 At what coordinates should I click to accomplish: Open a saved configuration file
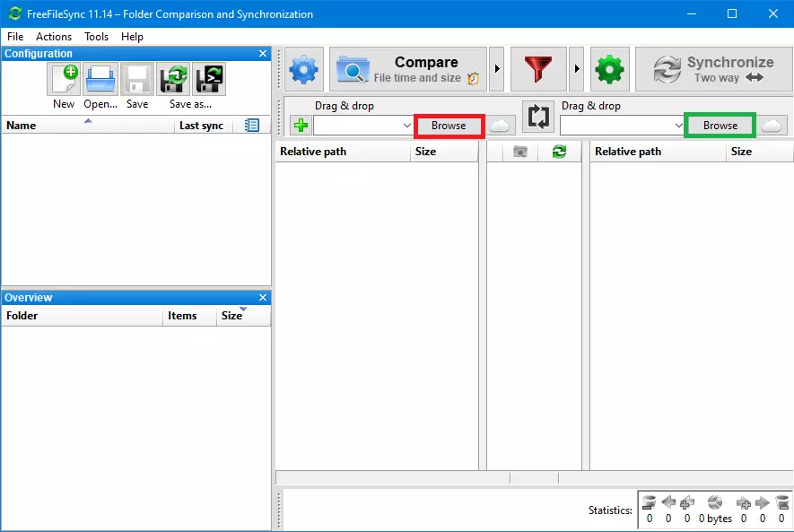coord(100,79)
